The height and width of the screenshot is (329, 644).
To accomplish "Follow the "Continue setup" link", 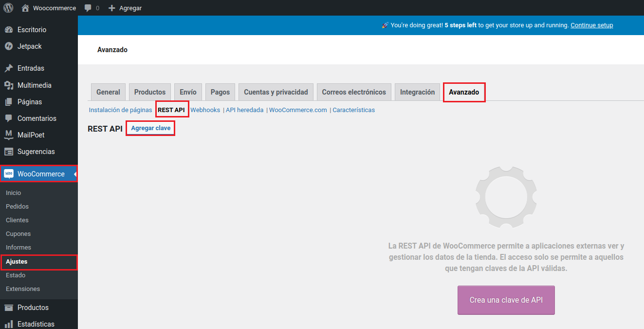I will pos(591,25).
